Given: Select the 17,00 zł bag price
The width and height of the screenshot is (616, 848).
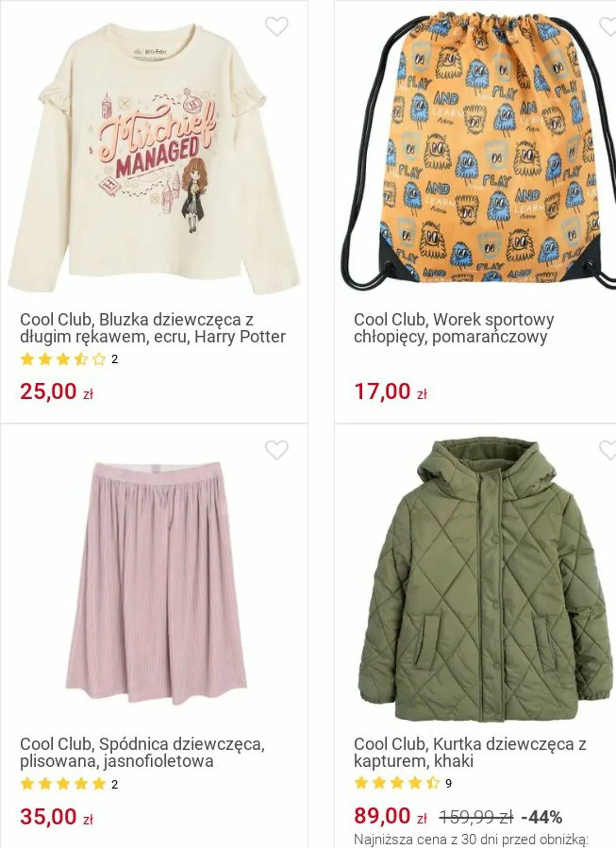Looking at the screenshot, I should pos(390,392).
